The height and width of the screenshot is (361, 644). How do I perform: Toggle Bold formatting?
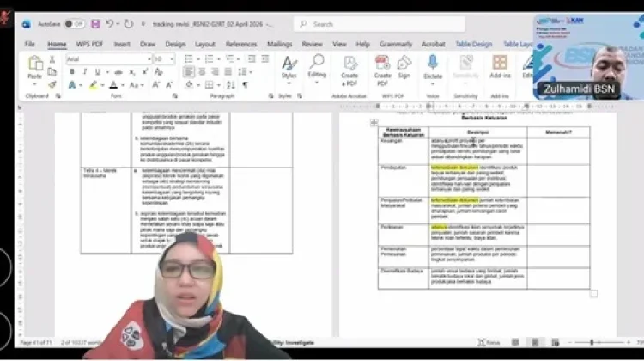coord(72,72)
